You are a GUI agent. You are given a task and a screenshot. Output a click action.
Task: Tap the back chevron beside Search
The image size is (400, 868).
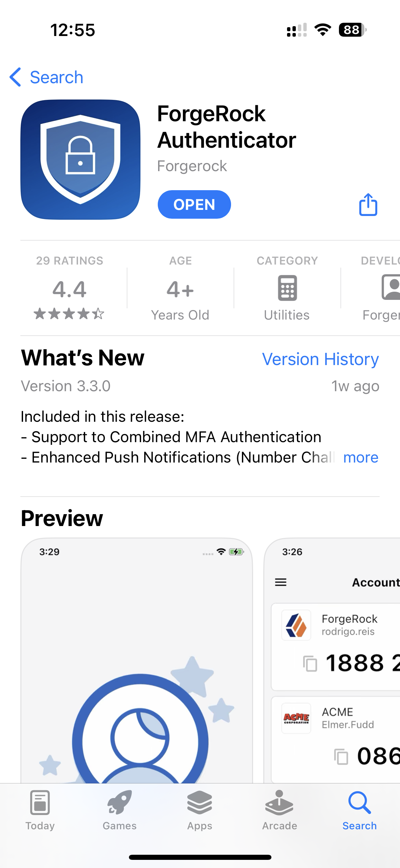pyautogui.click(x=16, y=77)
